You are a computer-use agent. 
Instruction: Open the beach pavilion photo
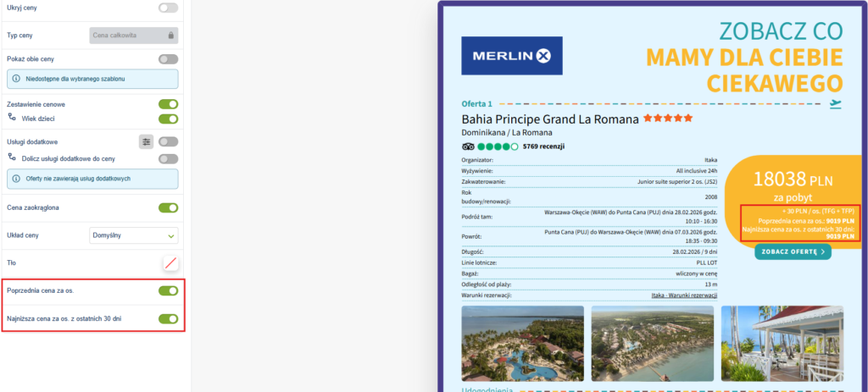point(782,344)
